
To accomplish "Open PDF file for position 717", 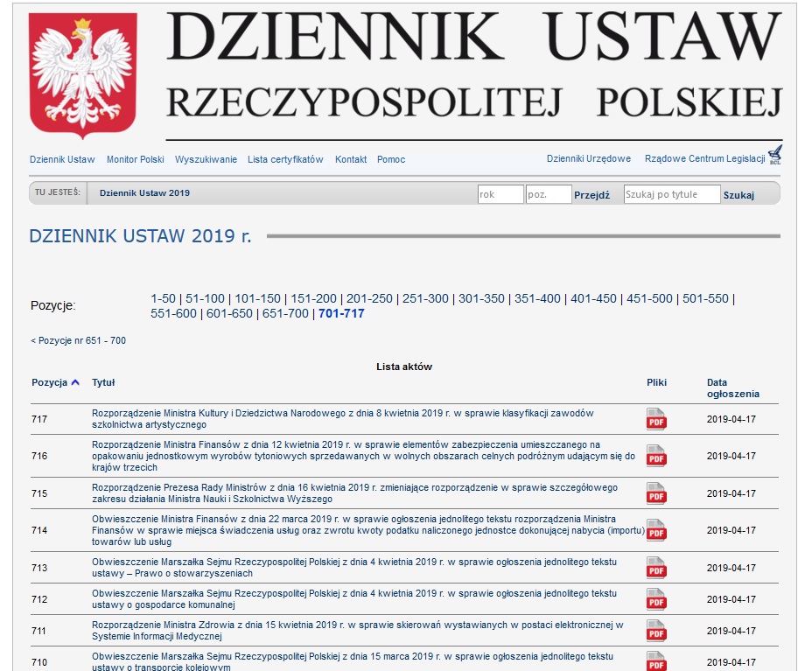I will [656, 419].
